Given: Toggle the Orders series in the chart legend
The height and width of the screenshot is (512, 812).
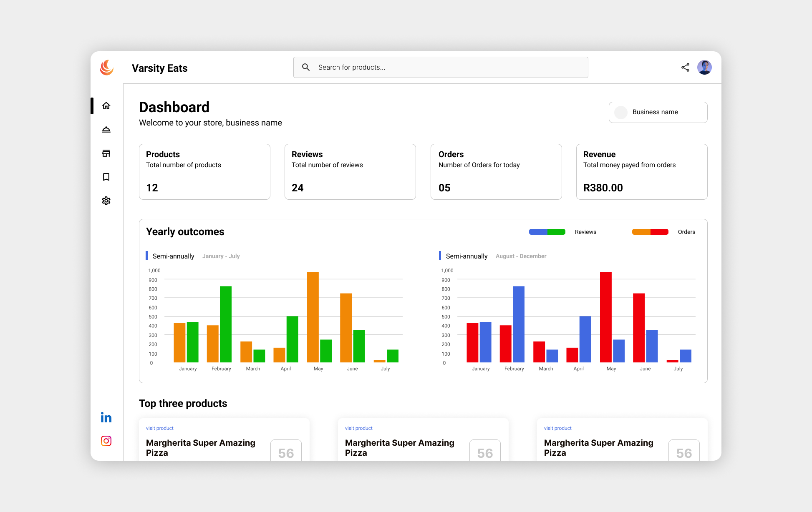Looking at the screenshot, I should [686, 232].
